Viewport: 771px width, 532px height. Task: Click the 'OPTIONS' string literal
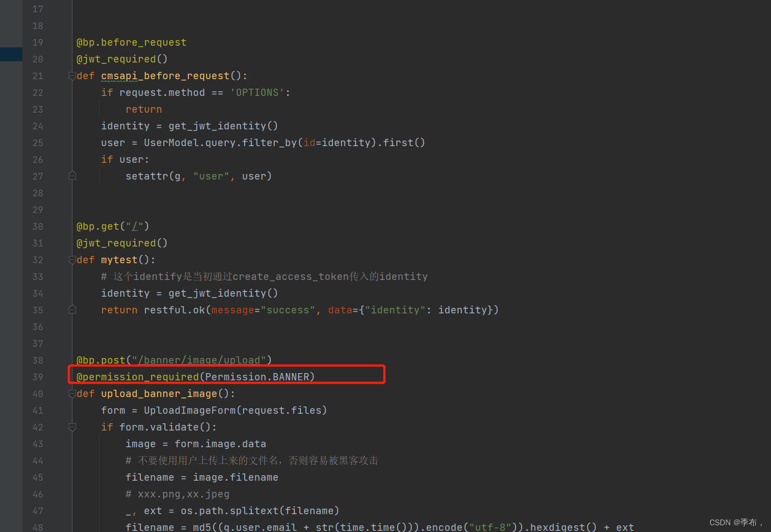(x=258, y=93)
